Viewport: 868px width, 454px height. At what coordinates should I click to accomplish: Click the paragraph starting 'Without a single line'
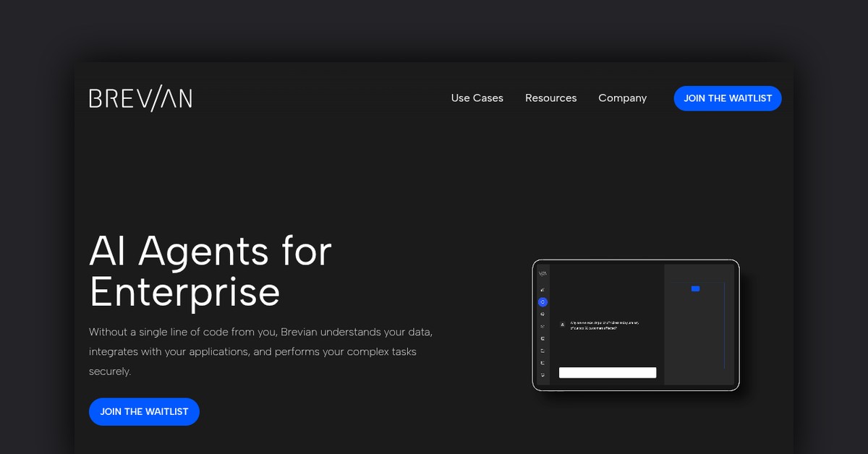(260, 351)
